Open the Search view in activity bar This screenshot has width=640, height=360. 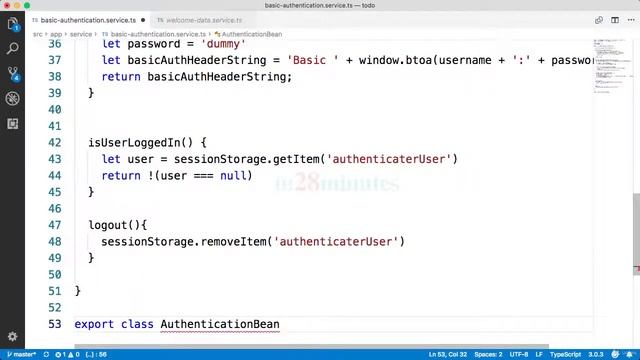13,49
